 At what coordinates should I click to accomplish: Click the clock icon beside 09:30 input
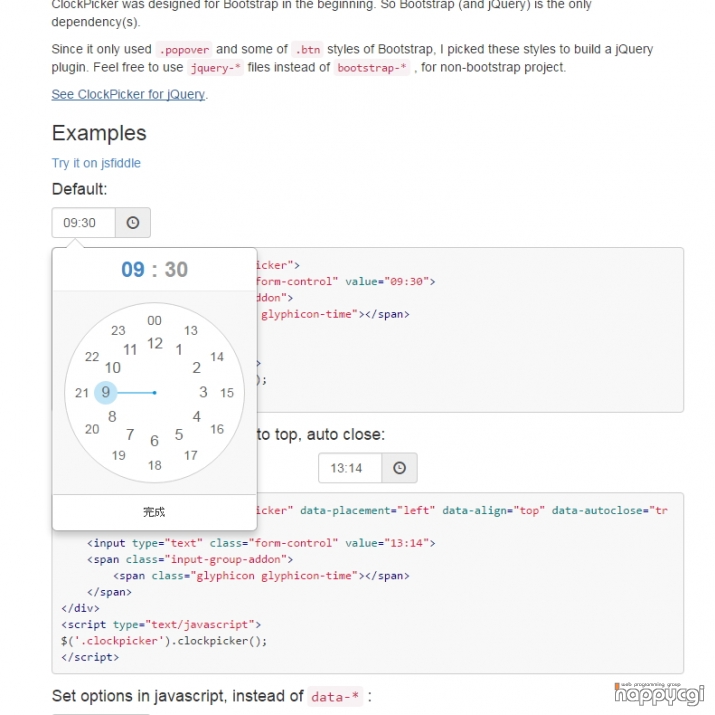point(133,223)
